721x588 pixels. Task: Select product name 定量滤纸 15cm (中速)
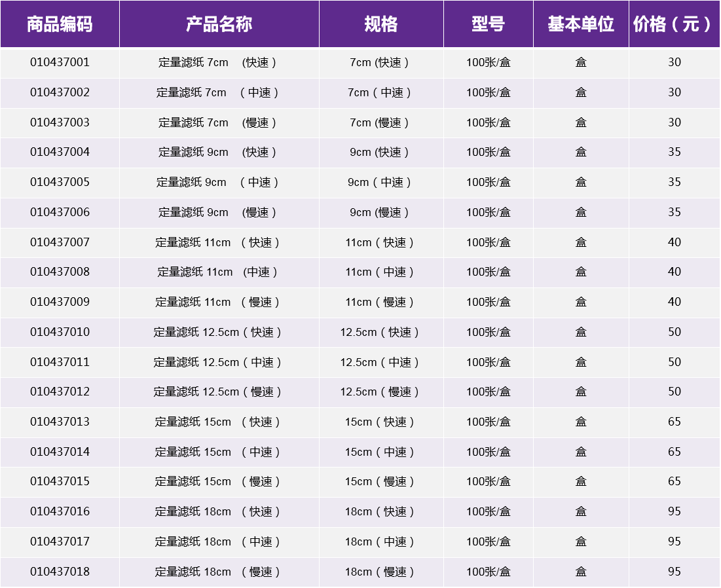217,451
